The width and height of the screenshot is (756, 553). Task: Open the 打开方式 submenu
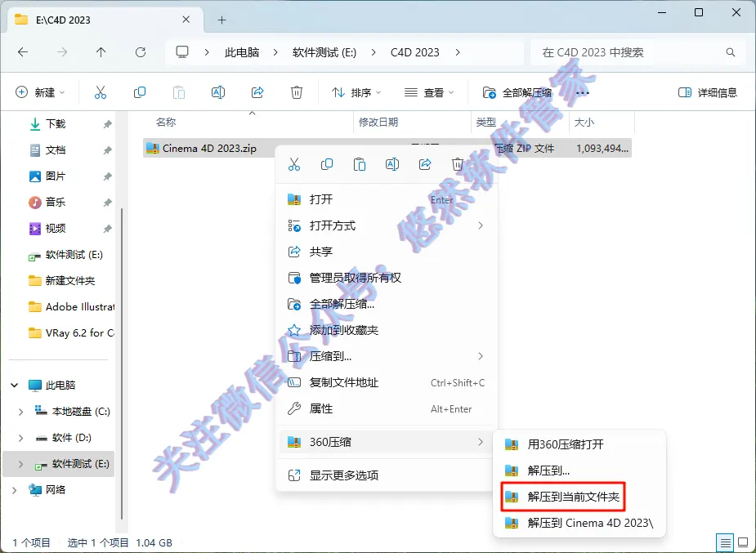[x=387, y=225]
